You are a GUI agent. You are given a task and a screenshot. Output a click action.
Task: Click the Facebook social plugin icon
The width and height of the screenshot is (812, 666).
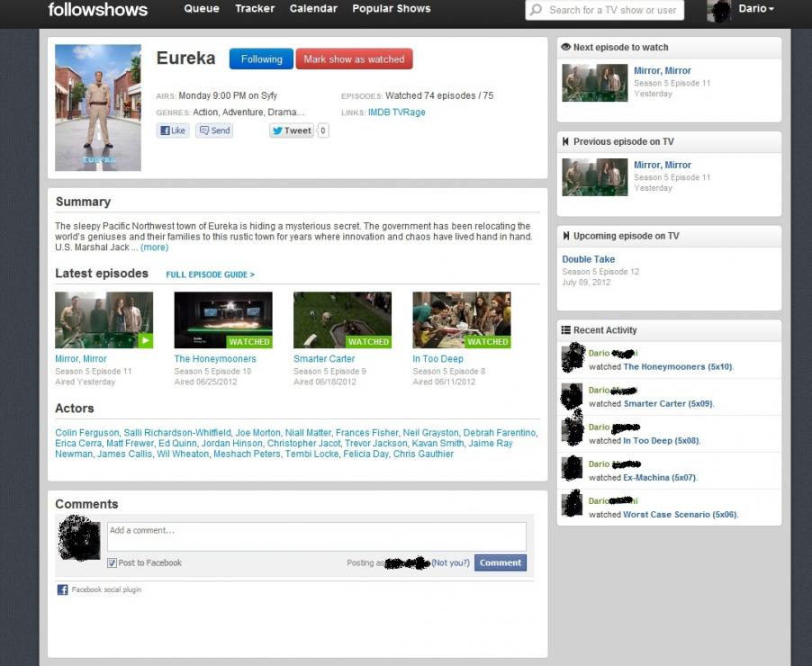62,589
